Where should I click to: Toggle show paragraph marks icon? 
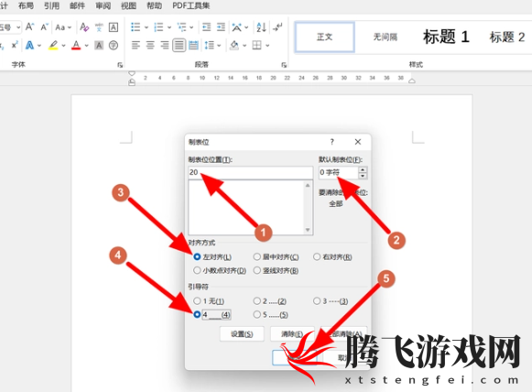tap(277, 27)
